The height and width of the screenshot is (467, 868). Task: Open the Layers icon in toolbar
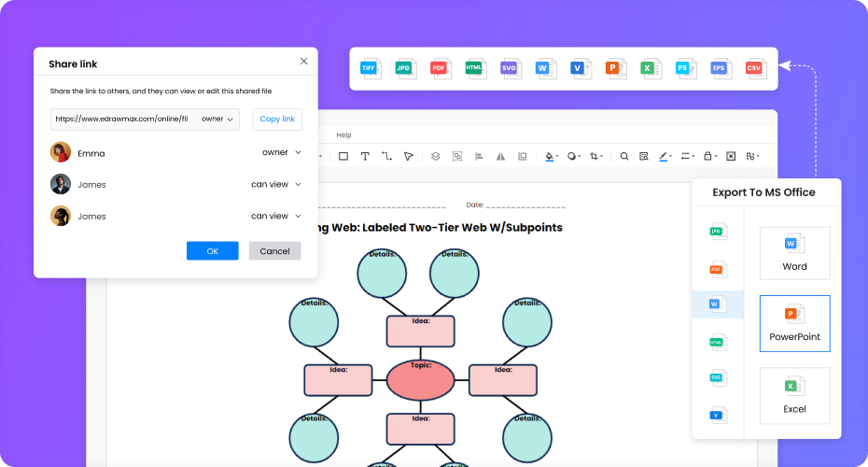[x=435, y=157]
